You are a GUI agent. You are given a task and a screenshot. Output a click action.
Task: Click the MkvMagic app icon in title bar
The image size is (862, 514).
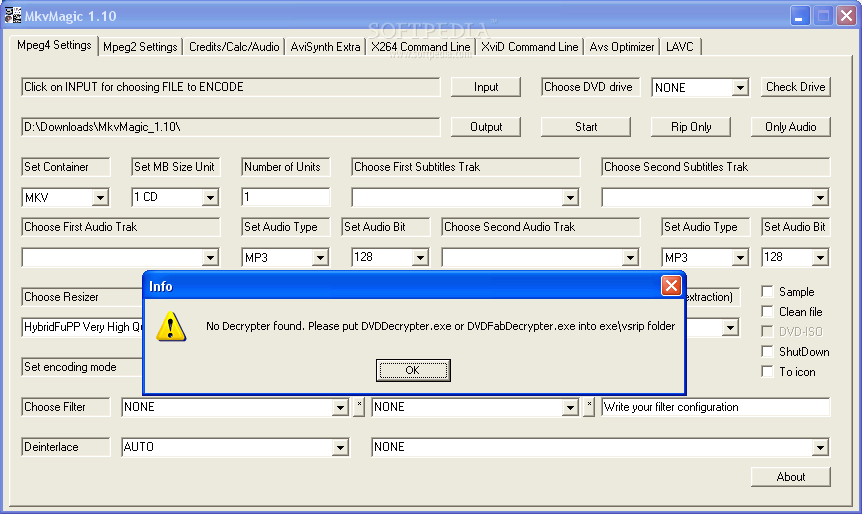(13, 15)
